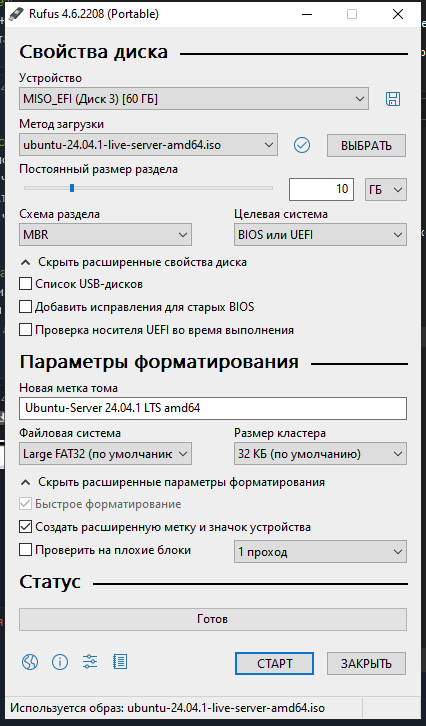The height and width of the screenshot is (726, 426).
Task: Click the checksum verification checkmark icon
Action: pyautogui.click(x=302, y=145)
